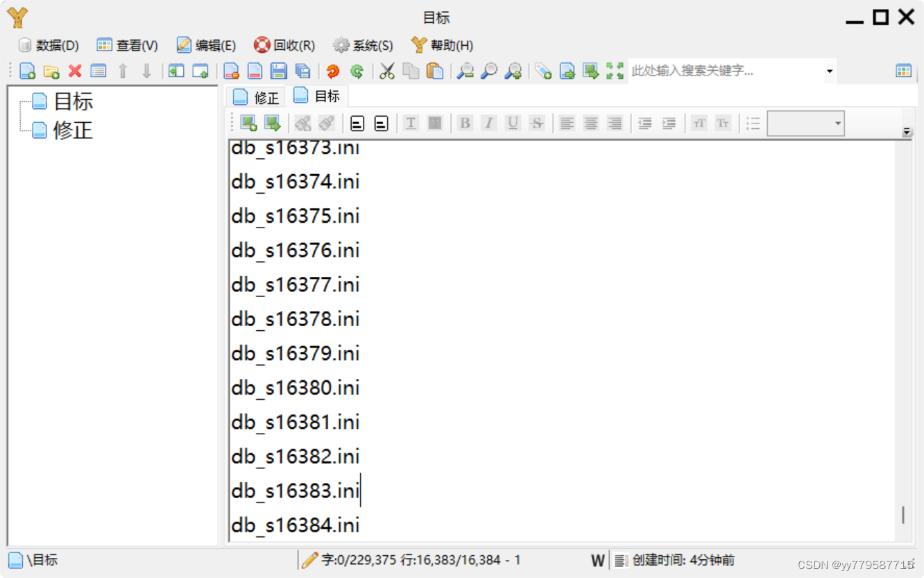924x578 pixels.
Task: Open the 回收(R) menu
Action: (x=284, y=45)
